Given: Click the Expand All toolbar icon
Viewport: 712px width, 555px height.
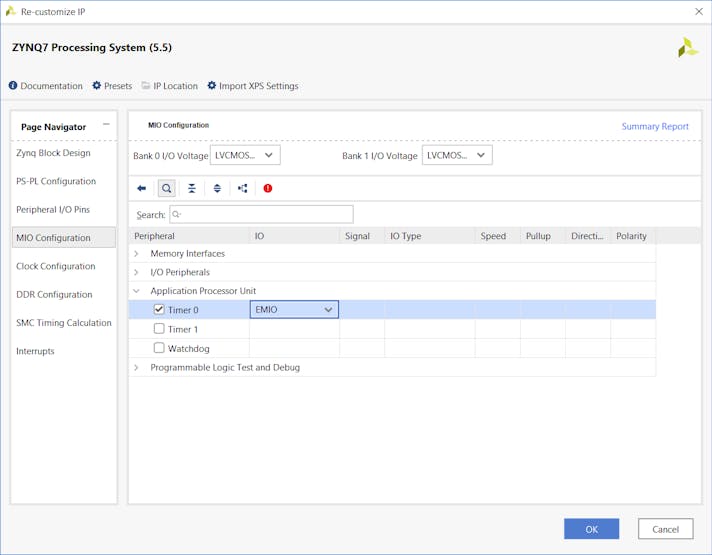Looking at the screenshot, I should (217, 188).
